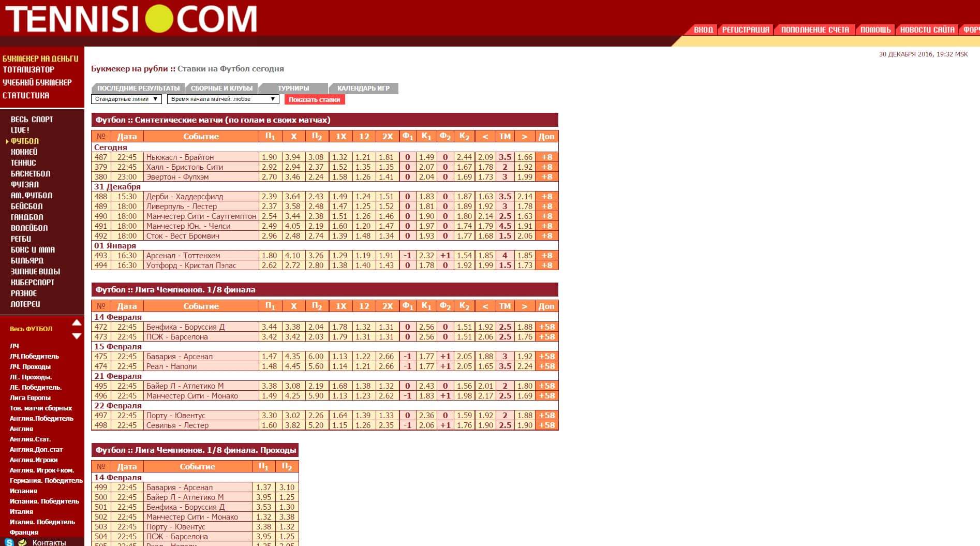The width and height of the screenshot is (980, 546).
Task: Open ЛЧ.Победитель league link
Action: click(34, 356)
